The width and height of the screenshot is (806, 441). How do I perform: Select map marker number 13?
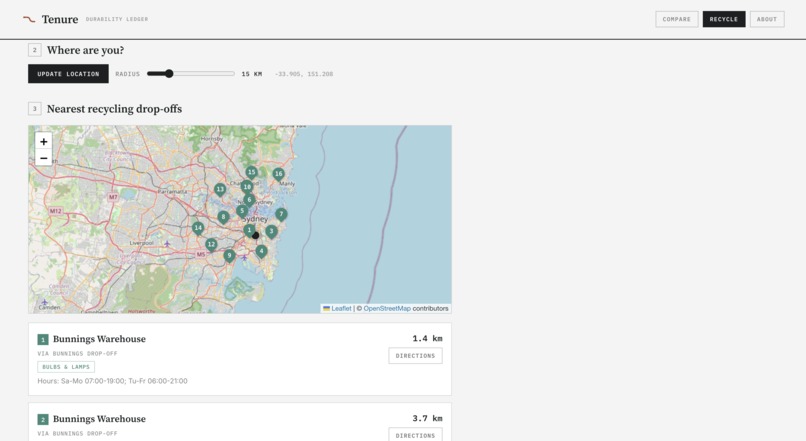pos(220,190)
